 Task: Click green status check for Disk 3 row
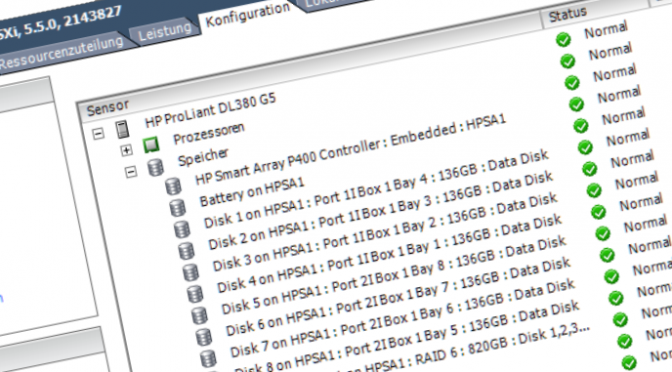pos(594,190)
